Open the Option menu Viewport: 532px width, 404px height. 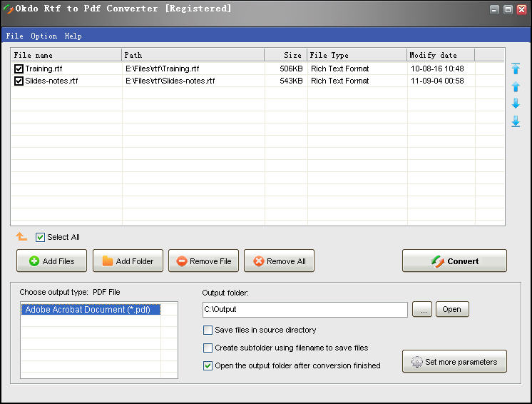coord(44,36)
